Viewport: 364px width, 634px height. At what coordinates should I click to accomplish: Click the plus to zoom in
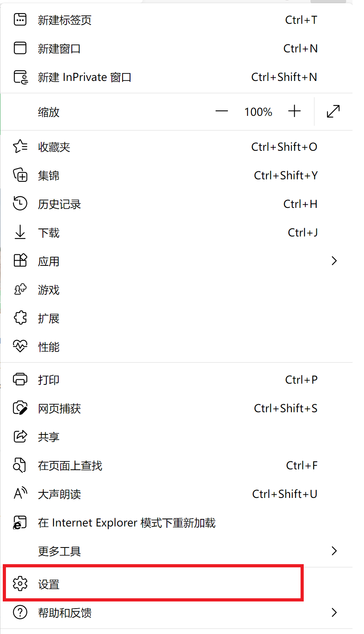(x=294, y=111)
